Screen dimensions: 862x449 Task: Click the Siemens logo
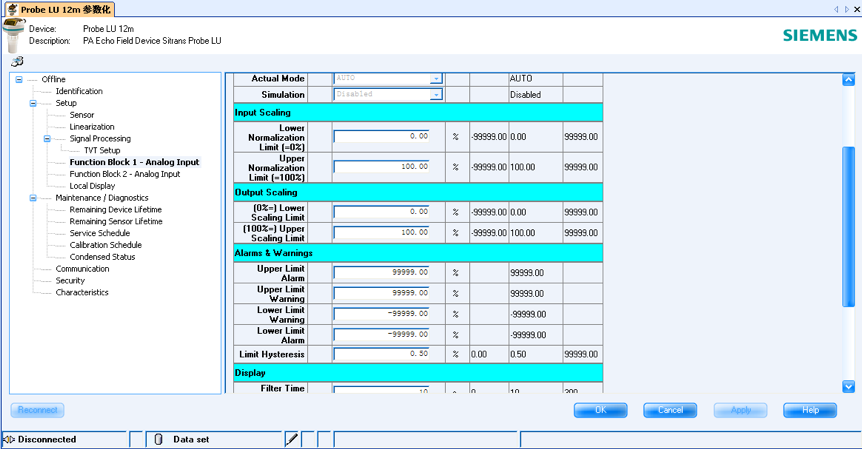click(x=820, y=35)
